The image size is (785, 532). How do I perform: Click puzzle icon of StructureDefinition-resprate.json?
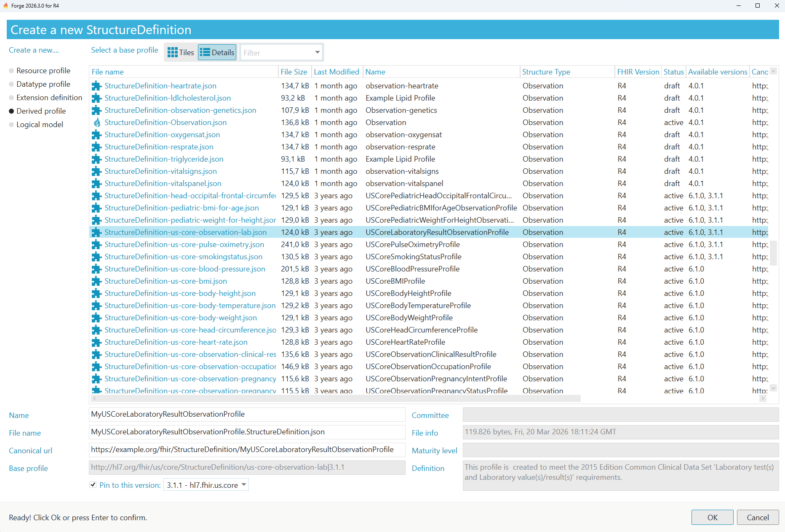(x=97, y=147)
